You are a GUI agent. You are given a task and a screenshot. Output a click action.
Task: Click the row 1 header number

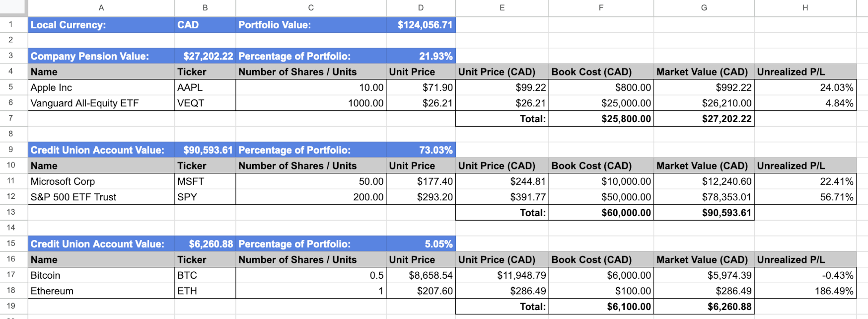(x=11, y=24)
